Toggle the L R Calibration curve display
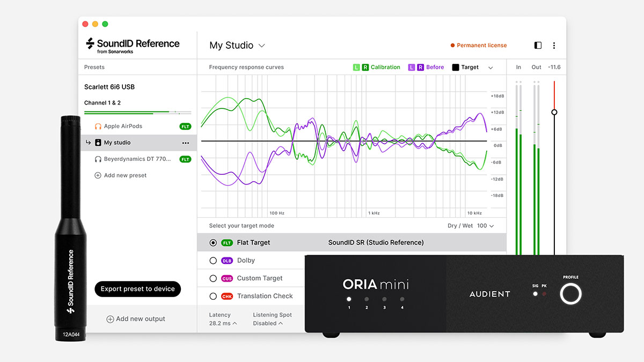This screenshot has width=644, height=362. coord(376,67)
